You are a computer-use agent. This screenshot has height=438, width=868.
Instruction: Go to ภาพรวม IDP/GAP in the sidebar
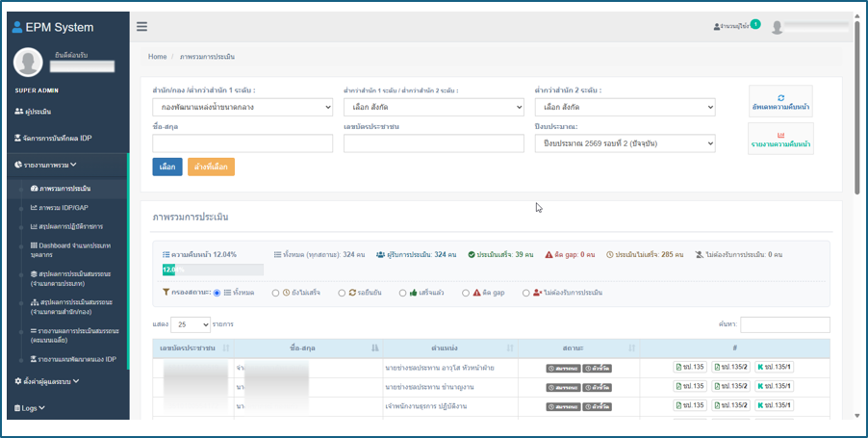coord(60,208)
